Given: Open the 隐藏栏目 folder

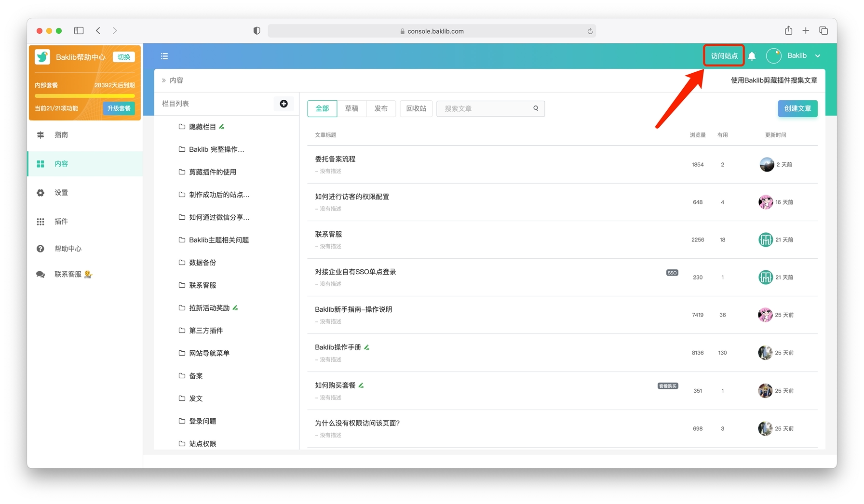Looking at the screenshot, I should tap(202, 127).
